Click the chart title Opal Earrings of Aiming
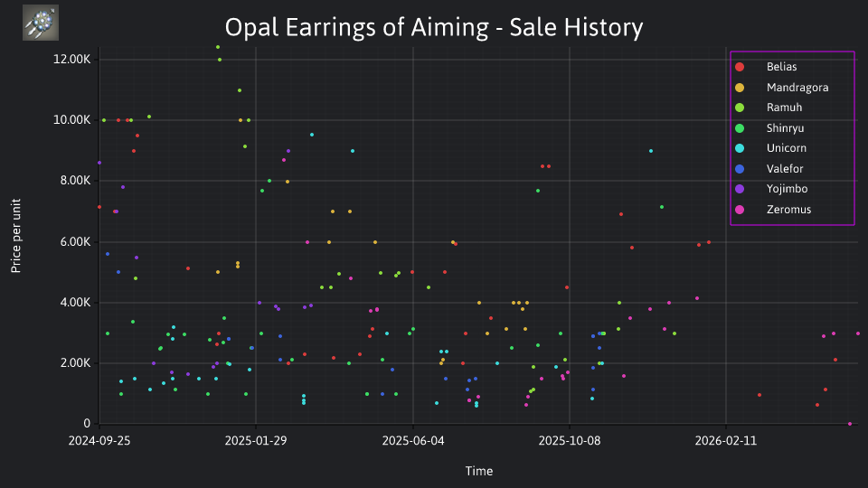The image size is (868, 488). coord(434,27)
